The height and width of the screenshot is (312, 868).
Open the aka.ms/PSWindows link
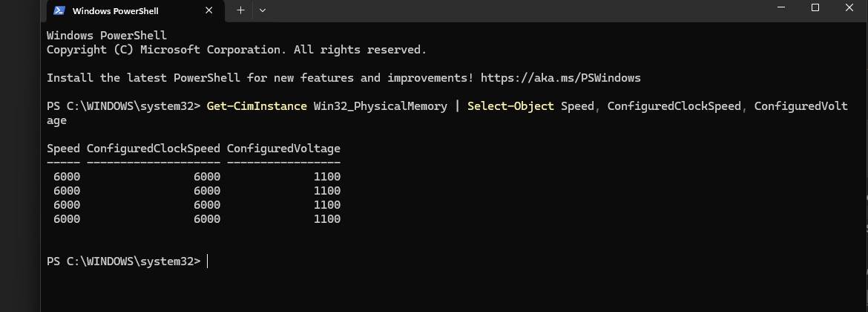560,78
